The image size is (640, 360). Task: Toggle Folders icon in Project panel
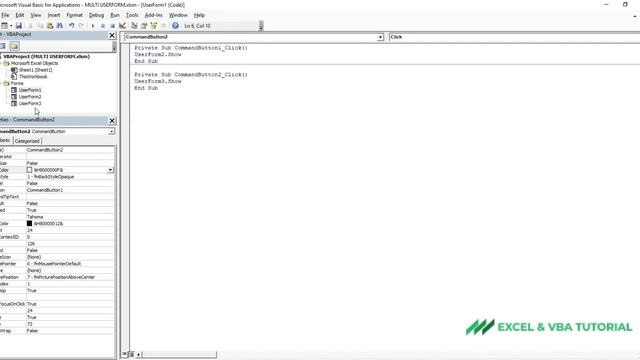(x=14, y=46)
